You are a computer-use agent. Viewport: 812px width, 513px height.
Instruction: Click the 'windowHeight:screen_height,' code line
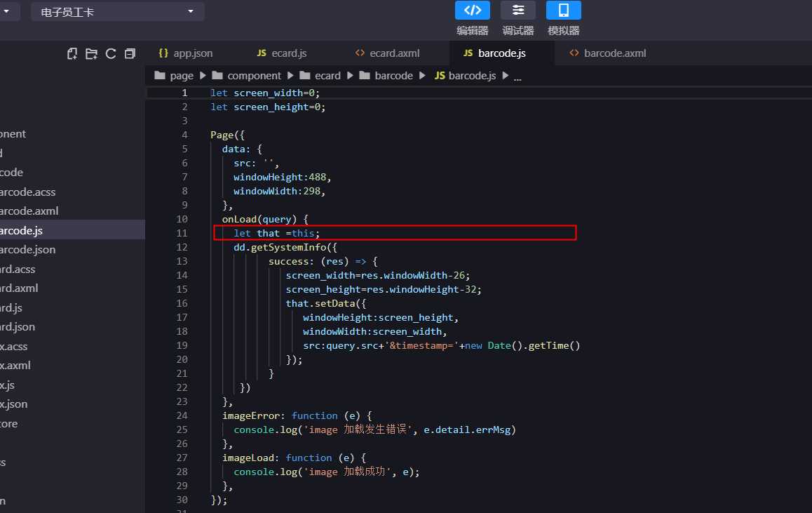[381, 317]
